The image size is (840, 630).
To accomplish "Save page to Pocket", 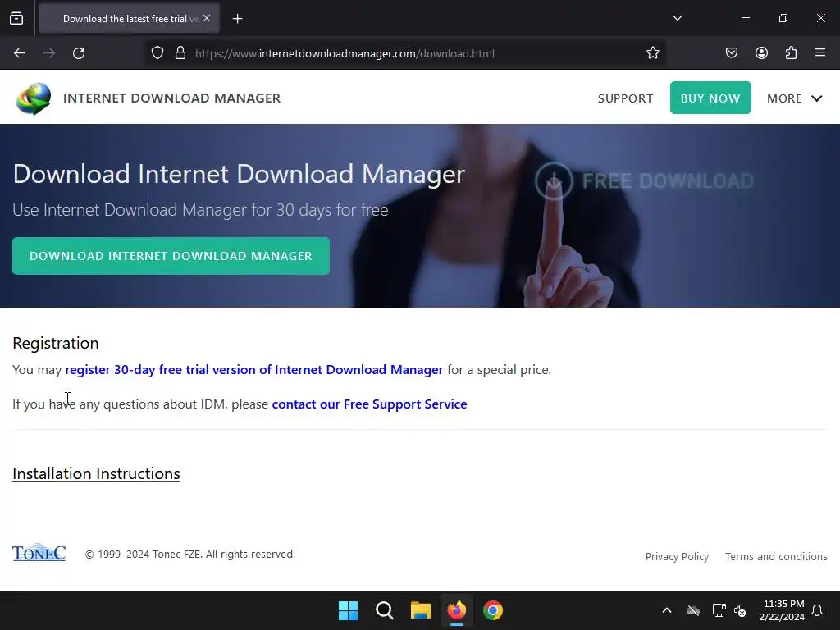I will [731, 52].
